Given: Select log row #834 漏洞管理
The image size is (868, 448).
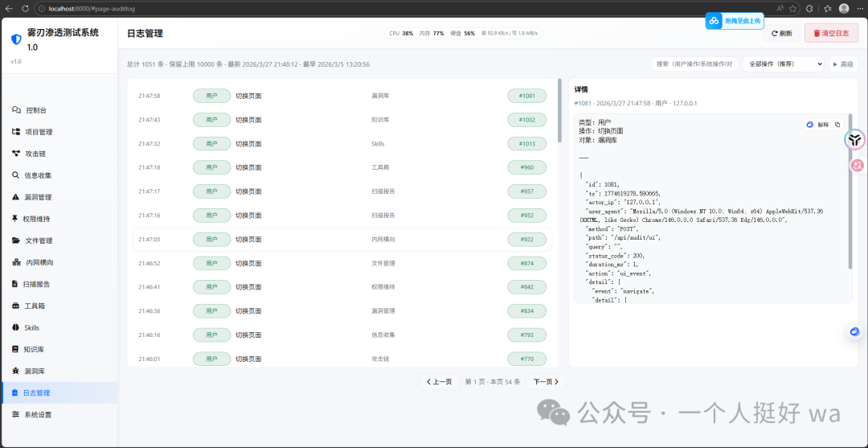Looking at the screenshot, I should click(342, 310).
